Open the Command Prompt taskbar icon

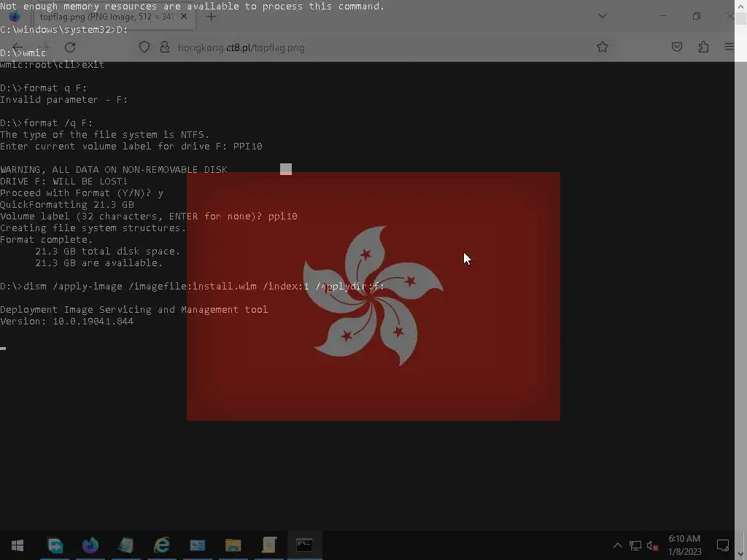[x=304, y=545]
